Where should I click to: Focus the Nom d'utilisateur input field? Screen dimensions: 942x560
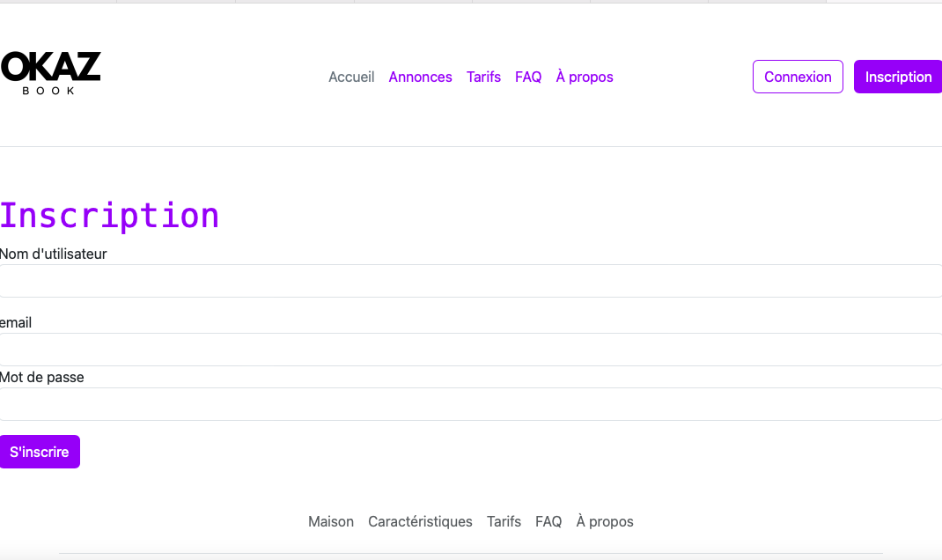[471, 281]
